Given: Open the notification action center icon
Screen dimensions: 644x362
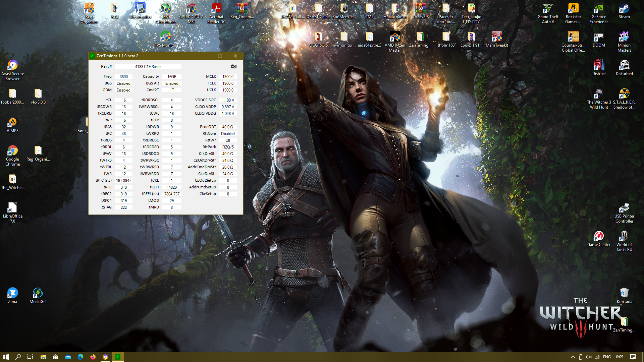Looking at the screenshot, I should (x=633, y=357).
